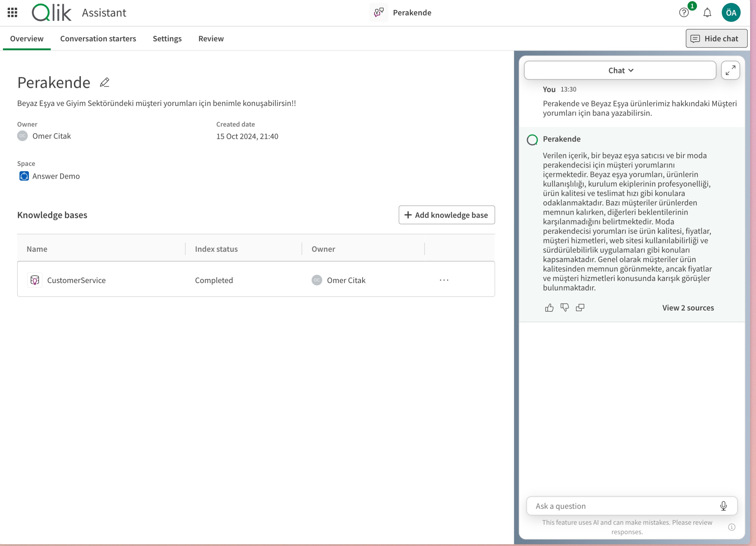Viewport: 756px width, 546px height.
Task: Switch to the Overview tab
Action: coord(27,39)
